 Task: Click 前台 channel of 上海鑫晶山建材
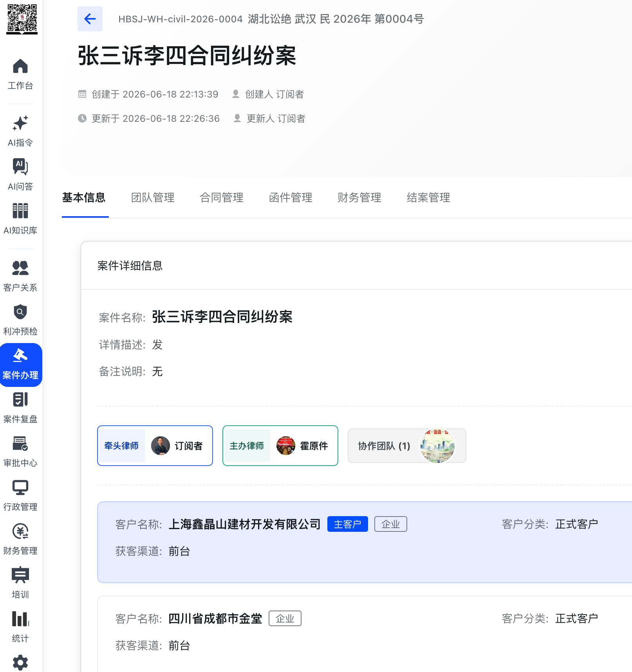[179, 551]
